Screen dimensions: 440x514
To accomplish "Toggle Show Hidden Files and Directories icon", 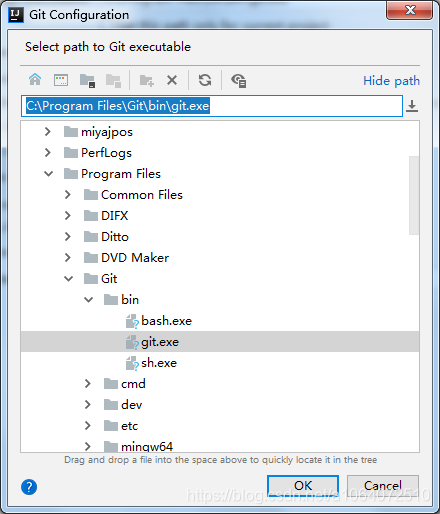I will (239, 81).
